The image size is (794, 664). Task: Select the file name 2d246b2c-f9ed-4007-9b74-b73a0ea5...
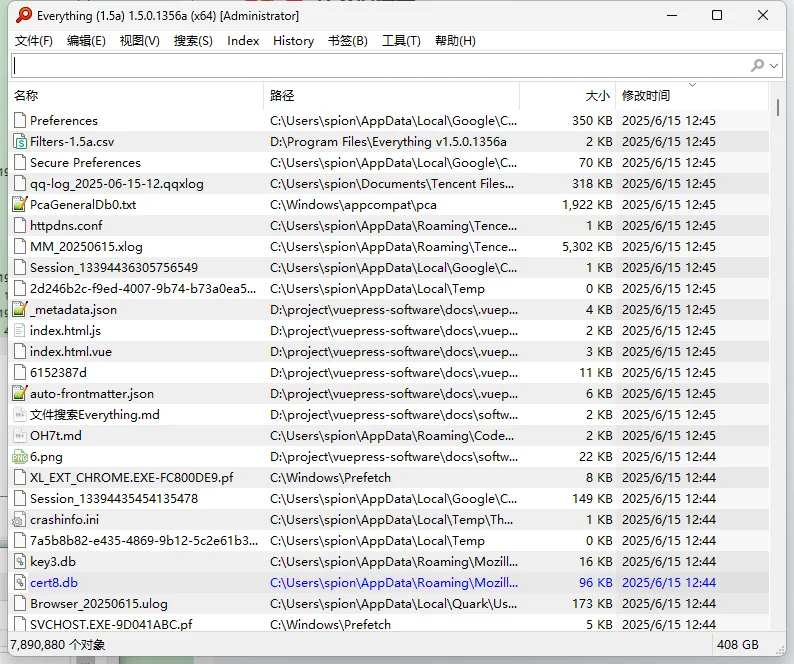143,289
